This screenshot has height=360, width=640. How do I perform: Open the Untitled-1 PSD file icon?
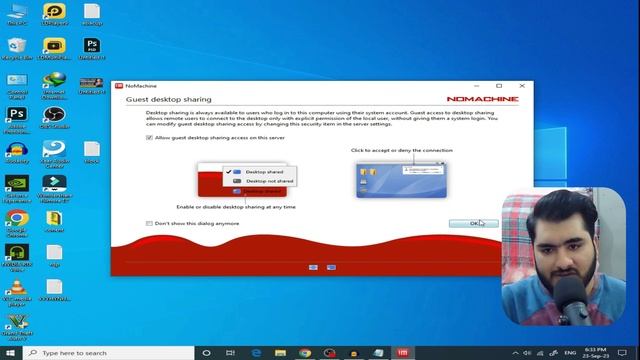coord(92,49)
